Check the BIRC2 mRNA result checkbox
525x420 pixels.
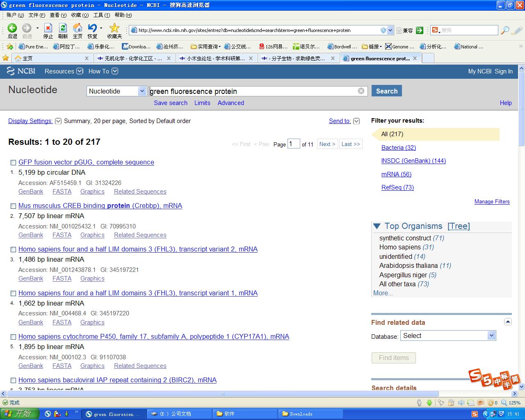click(x=13, y=380)
